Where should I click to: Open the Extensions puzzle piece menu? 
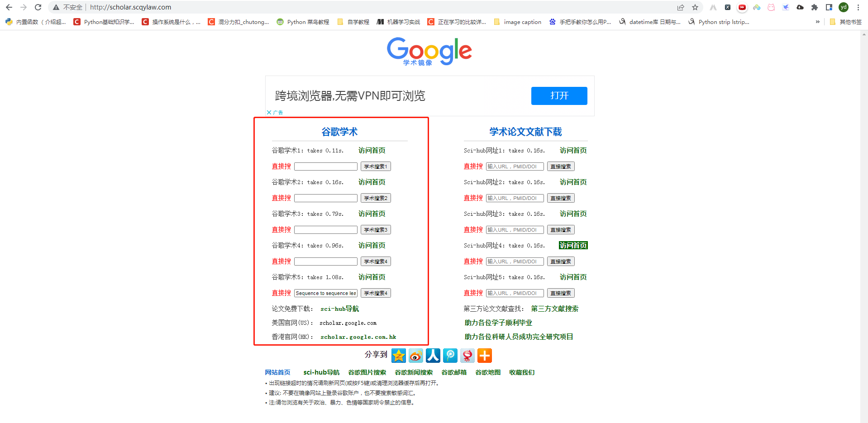815,7
